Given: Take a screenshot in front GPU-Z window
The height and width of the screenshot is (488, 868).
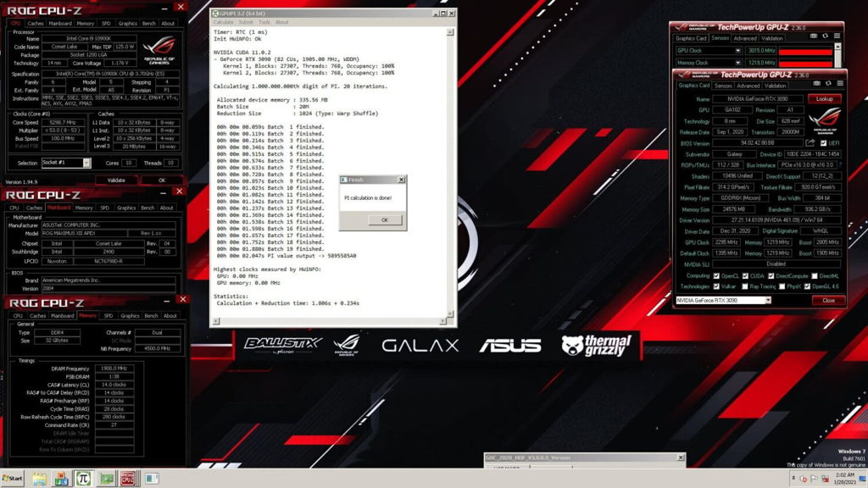Looking at the screenshot, I should click(x=817, y=84).
